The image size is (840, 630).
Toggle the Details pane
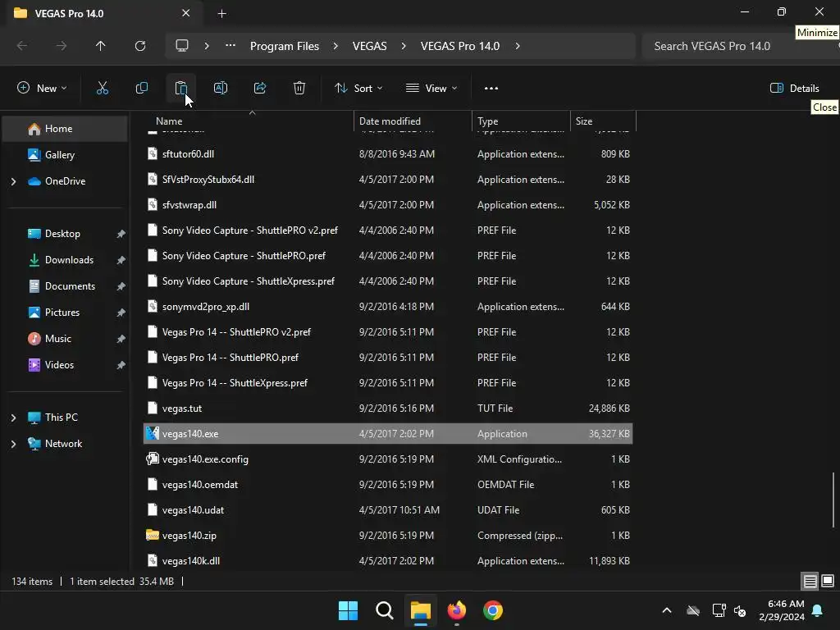coord(794,89)
